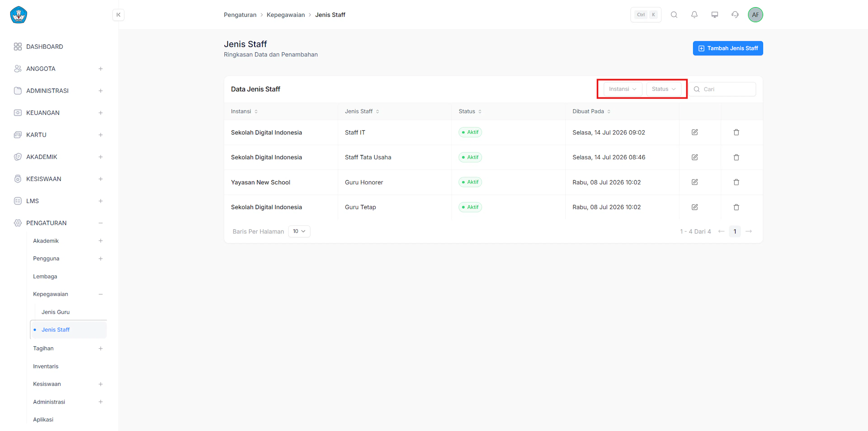Expand the KEUANGAN menu
This screenshot has height=431, width=868.
(100, 113)
